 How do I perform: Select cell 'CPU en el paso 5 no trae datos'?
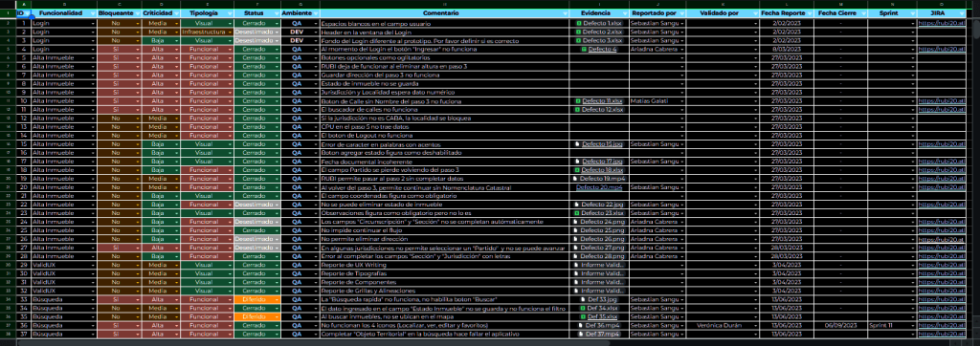[x=444, y=127]
